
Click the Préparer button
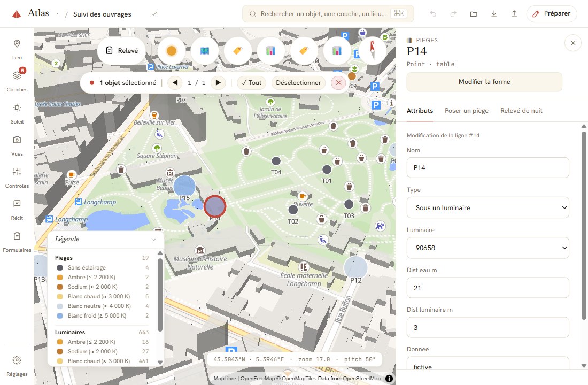(552, 14)
